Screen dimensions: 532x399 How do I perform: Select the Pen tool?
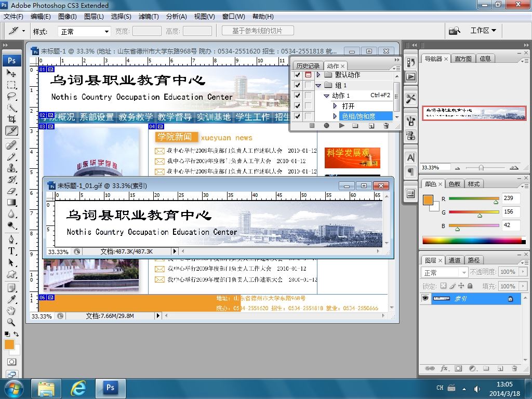tap(11, 240)
